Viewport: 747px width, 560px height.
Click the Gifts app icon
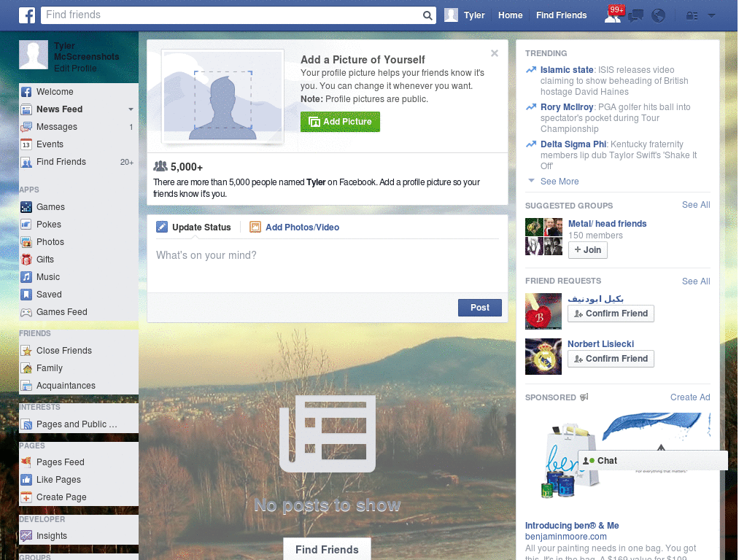click(x=26, y=260)
